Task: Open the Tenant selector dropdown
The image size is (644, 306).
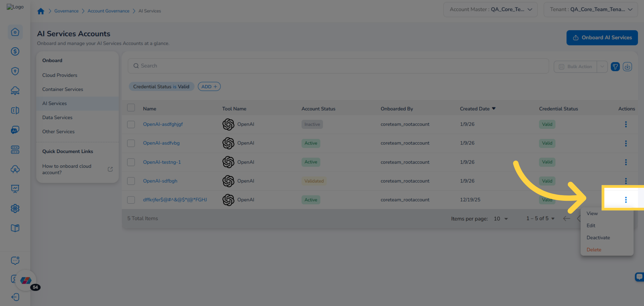Action: [591, 9]
